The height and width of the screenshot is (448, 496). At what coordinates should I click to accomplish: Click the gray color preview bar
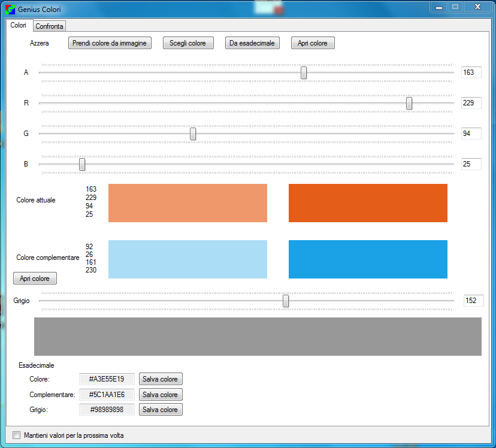click(258, 337)
